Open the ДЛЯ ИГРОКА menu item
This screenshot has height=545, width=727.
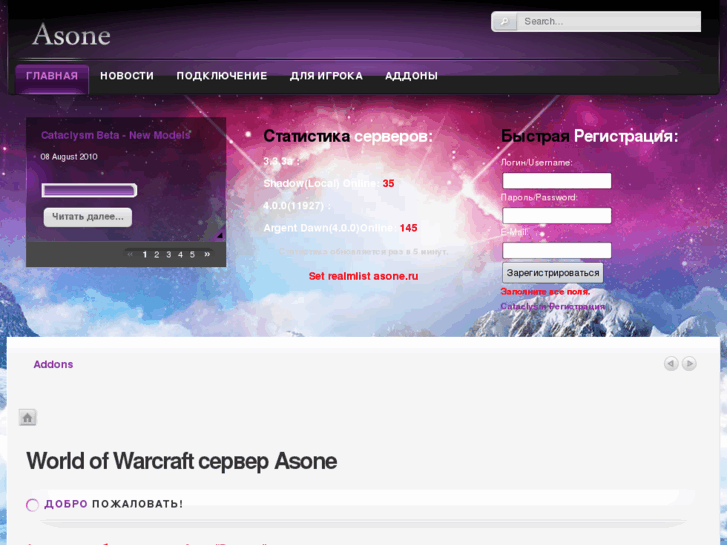coord(326,76)
